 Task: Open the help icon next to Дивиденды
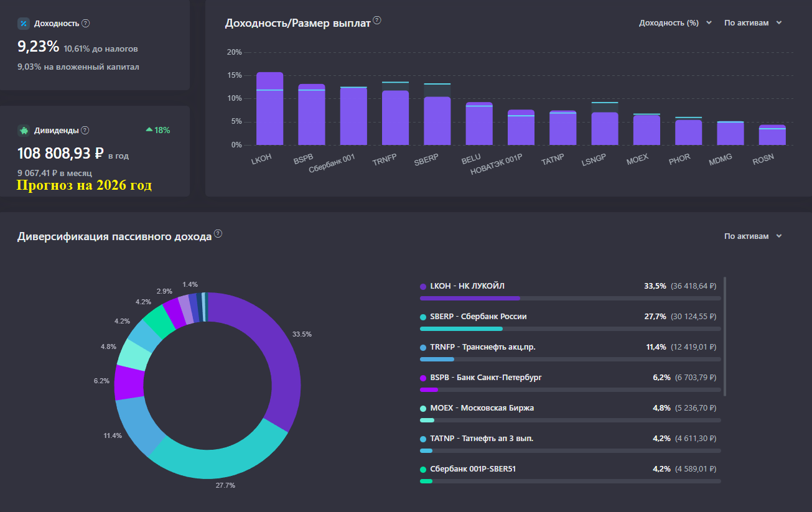tap(85, 131)
